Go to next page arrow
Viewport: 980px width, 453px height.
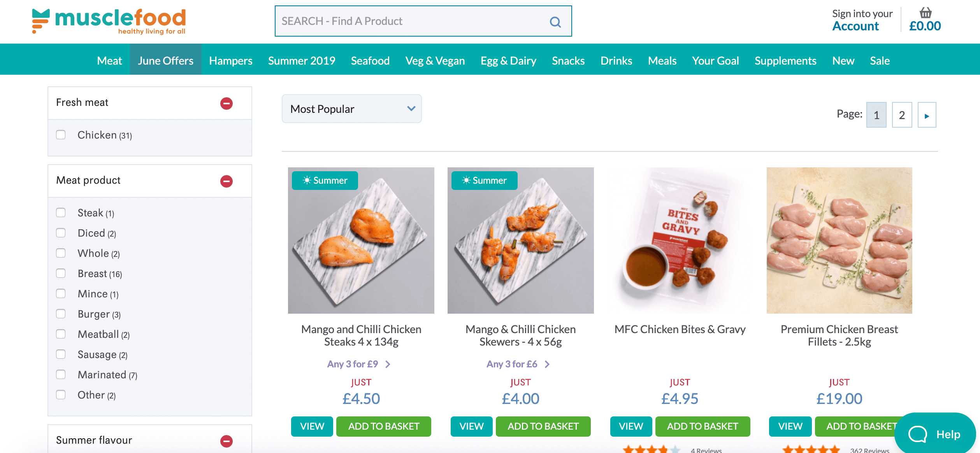click(x=927, y=115)
